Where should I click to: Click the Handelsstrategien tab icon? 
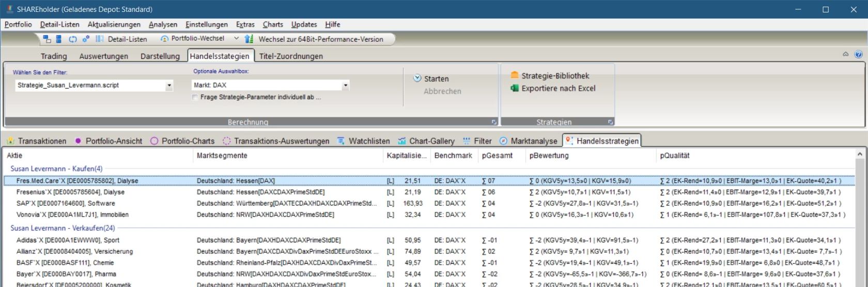(x=569, y=141)
